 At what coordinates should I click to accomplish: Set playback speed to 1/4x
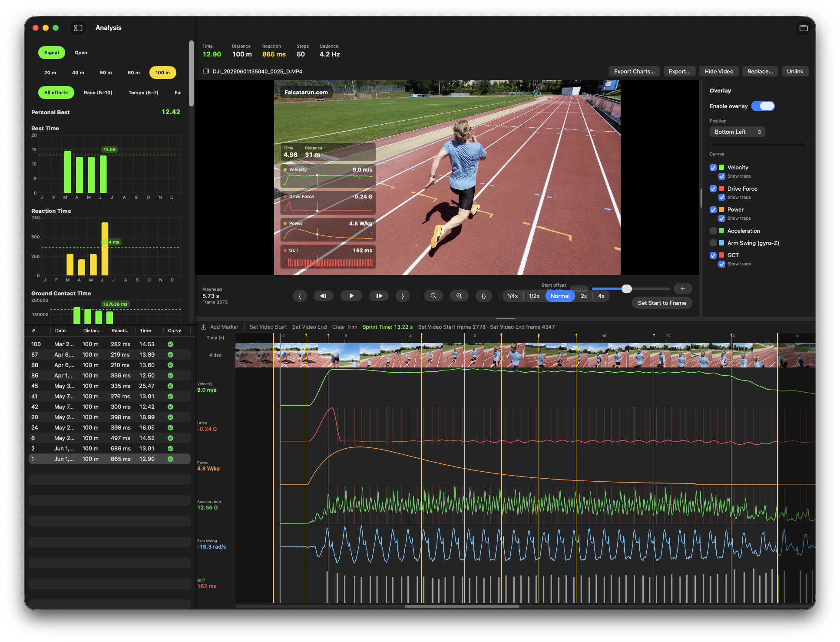click(513, 296)
